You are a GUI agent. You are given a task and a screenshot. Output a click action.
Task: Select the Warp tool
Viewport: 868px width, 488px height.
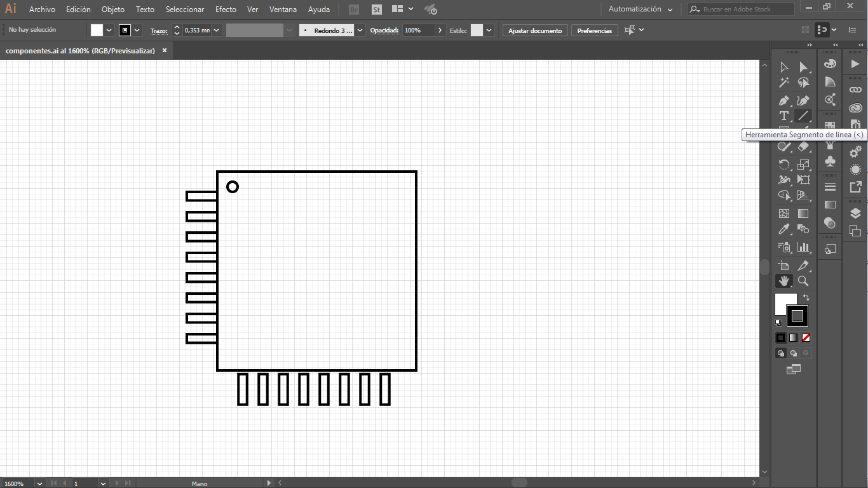coord(784,180)
